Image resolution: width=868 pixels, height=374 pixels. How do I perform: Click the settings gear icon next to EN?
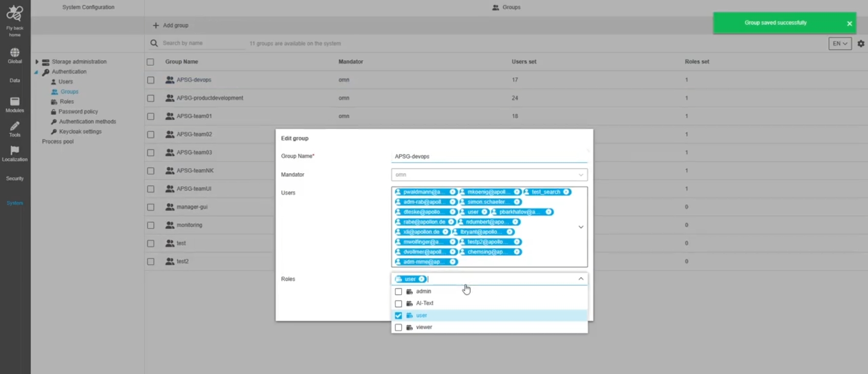861,44
